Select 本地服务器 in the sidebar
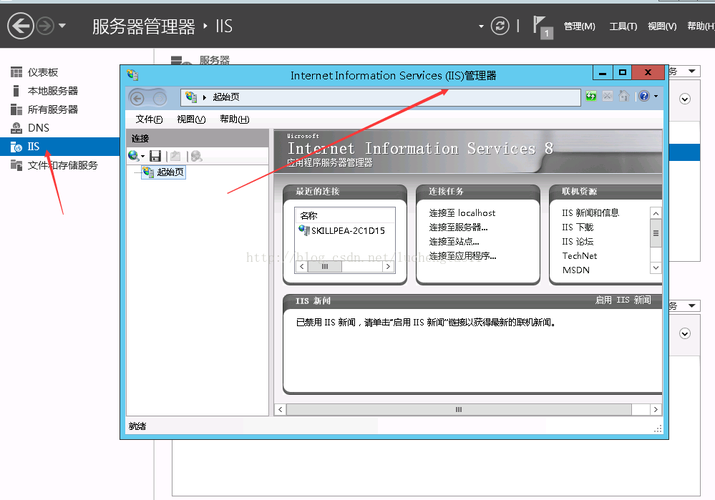715x500 pixels. (x=53, y=91)
